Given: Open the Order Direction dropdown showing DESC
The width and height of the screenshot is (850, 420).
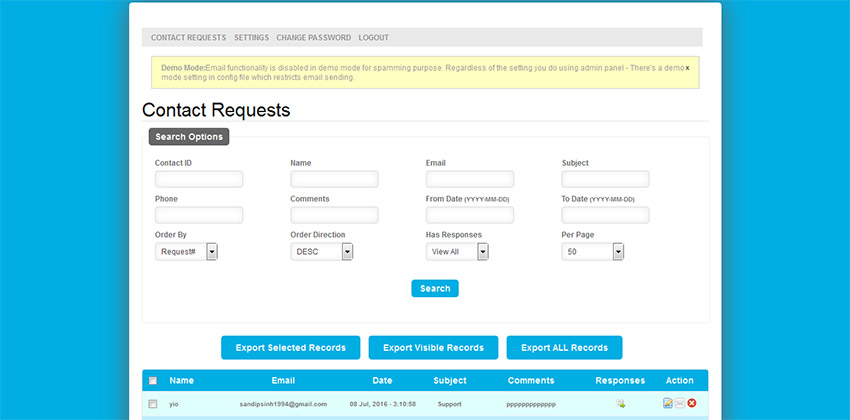Looking at the screenshot, I should point(321,251).
